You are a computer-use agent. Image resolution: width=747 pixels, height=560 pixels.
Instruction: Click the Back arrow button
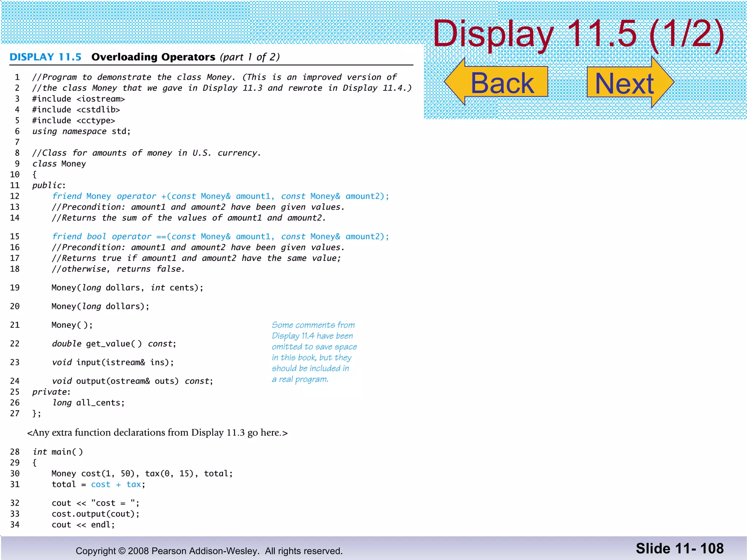pos(496,82)
